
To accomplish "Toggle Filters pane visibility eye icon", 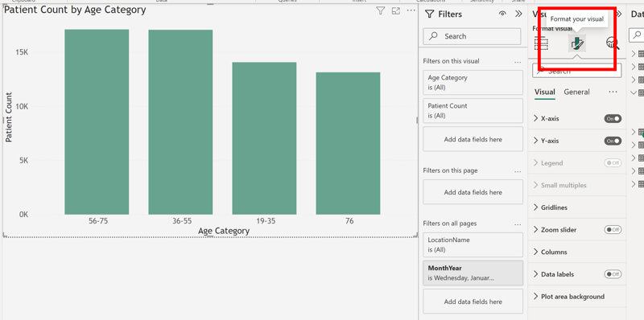I will click(502, 14).
